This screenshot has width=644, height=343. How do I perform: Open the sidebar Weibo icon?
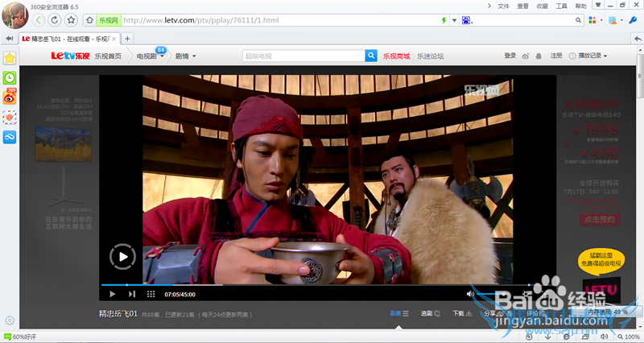(x=10, y=97)
